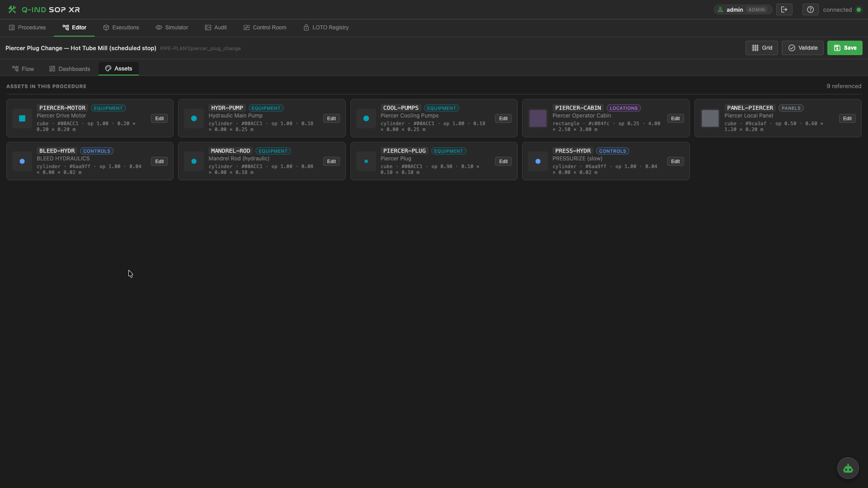Click the PIPE-PLANT/piercer_plug_change path
The height and width of the screenshot is (488, 868).
(x=200, y=48)
